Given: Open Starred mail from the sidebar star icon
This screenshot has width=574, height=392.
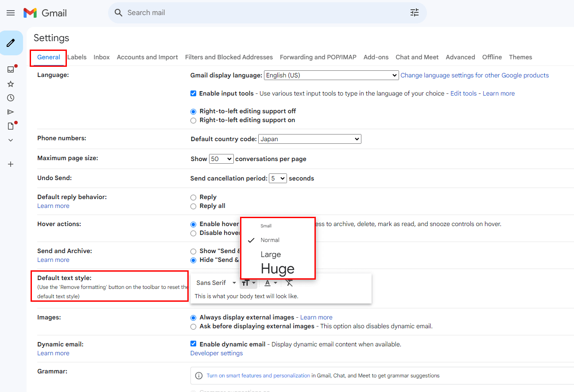Looking at the screenshot, I should pyautogui.click(x=11, y=84).
